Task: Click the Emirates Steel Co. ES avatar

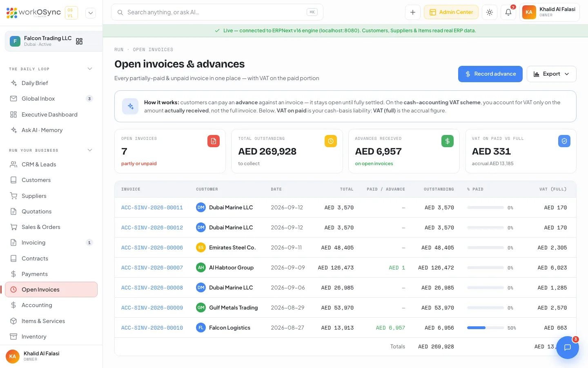Action: [x=201, y=247]
